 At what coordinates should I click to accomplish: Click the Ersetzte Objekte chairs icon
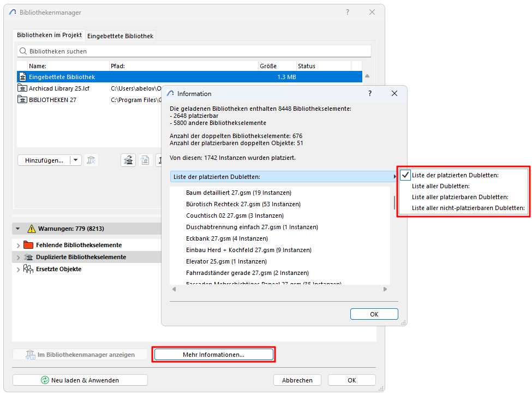tap(28, 269)
